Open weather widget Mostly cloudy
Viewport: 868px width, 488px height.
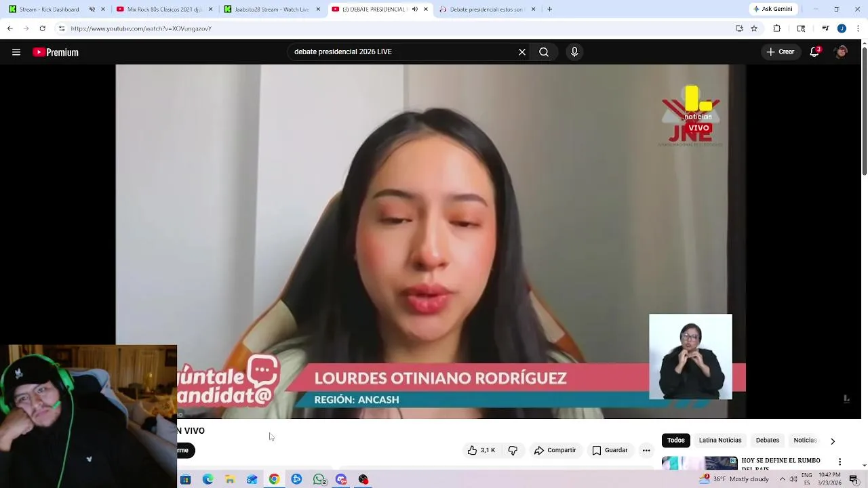point(735,479)
